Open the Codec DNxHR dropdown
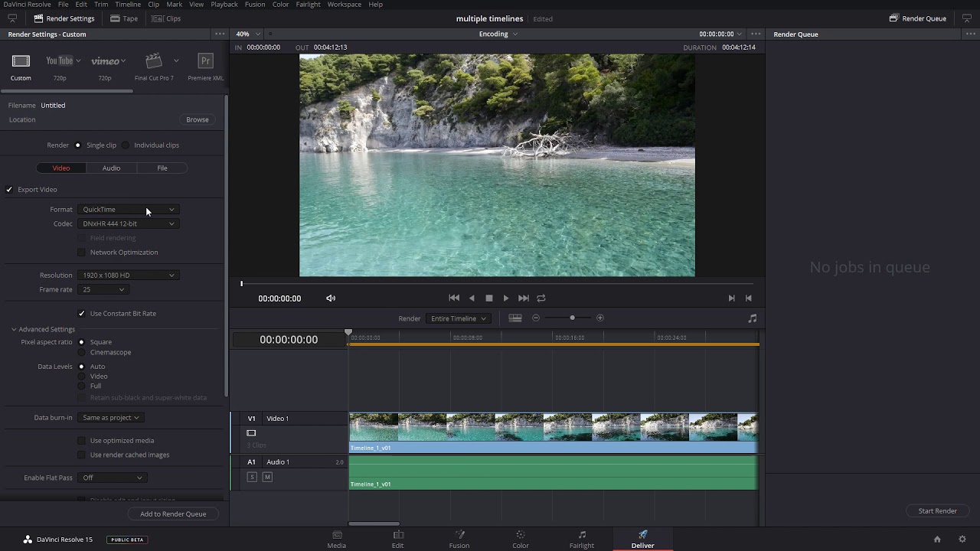The image size is (980, 551). (x=129, y=224)
